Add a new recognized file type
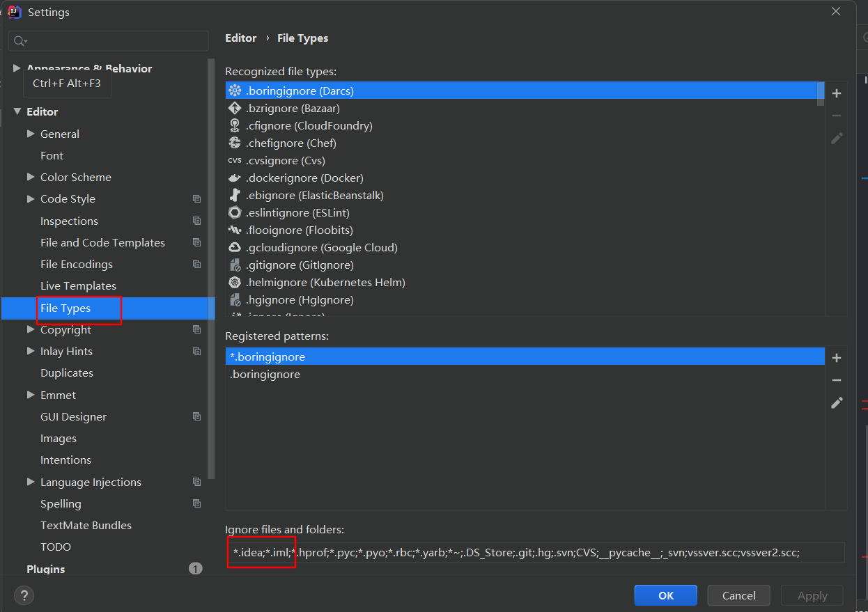The width and height of the screenshot is (868, 612). click(837, 93)
